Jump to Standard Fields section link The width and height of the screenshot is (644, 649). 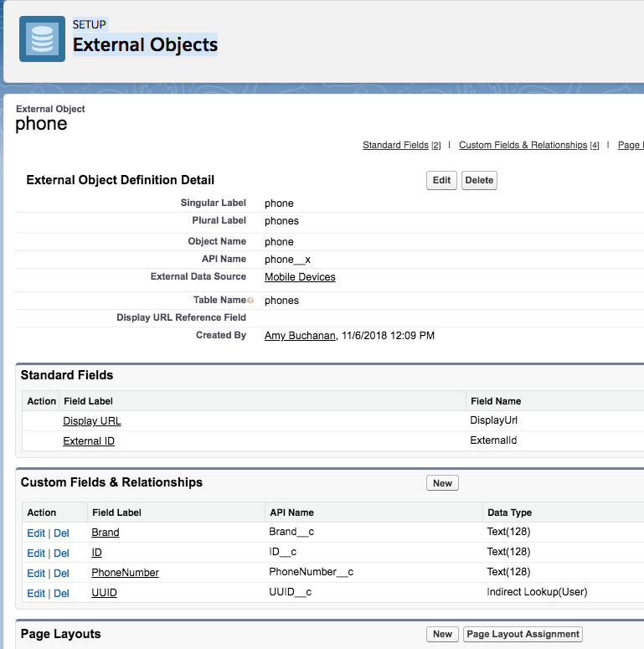tap(395, 146)
